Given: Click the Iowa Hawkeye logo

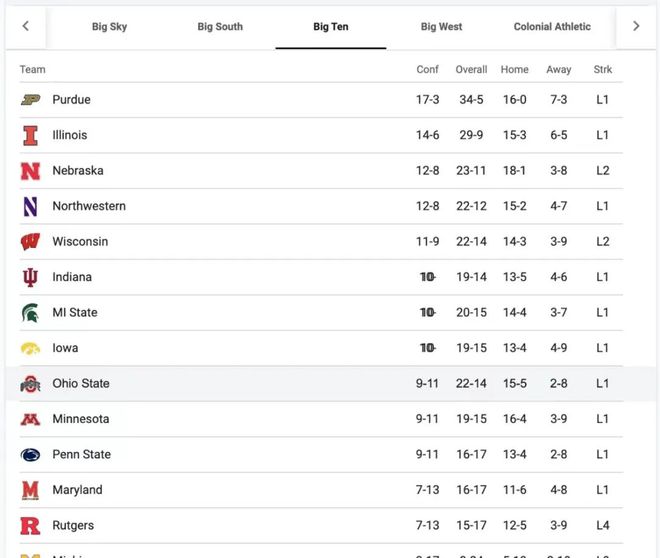Looking at the screenshot, I should click(x=30, y=348).
